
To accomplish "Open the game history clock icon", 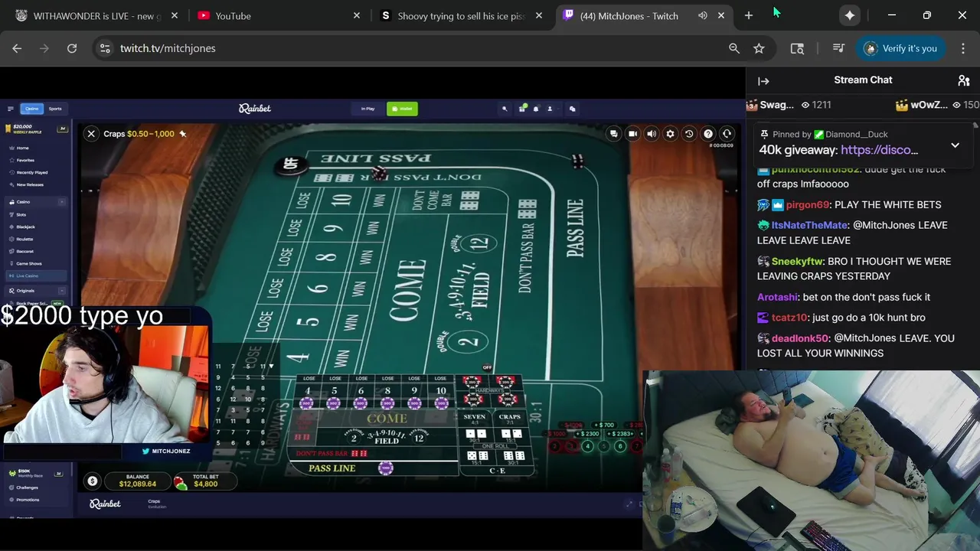I will (689, 134).
